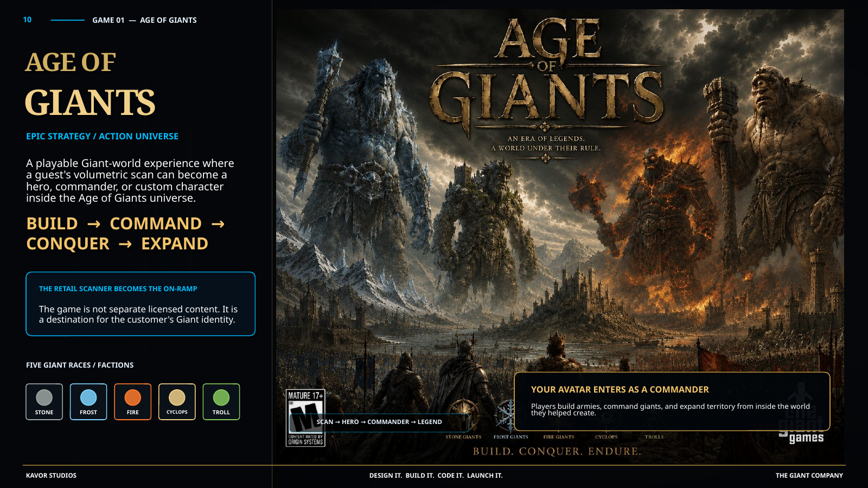Click the TROLL faction tile
Viewport: 868px width, 488px height.
click(x=221, y=402)
